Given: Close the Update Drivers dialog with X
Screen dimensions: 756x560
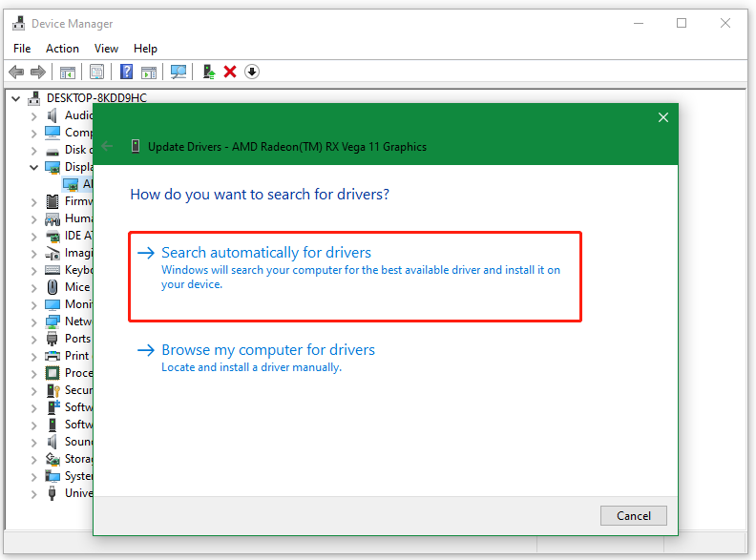Looking at the screenshot, I should coord(663,117).
